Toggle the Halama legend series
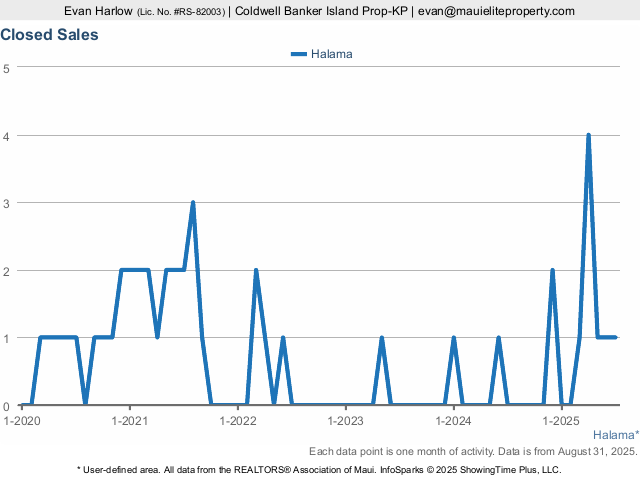The width and height of the screenshot is (640, 480). [x=330, y=54]
